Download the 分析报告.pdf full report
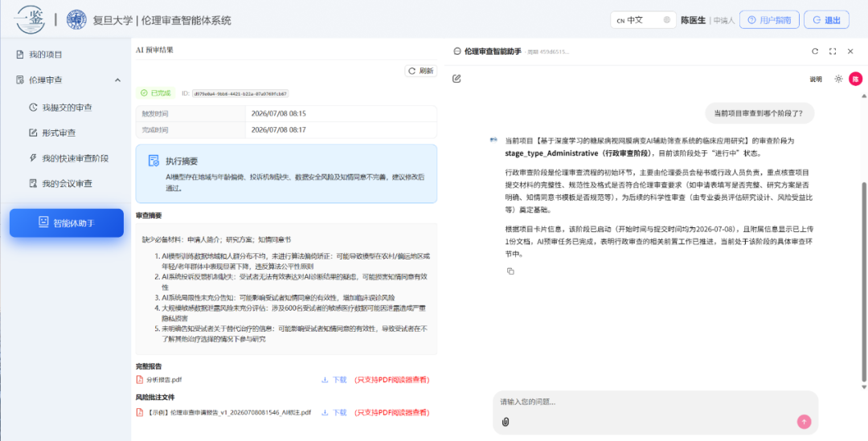The image size is (868, 441). (334, 380)
